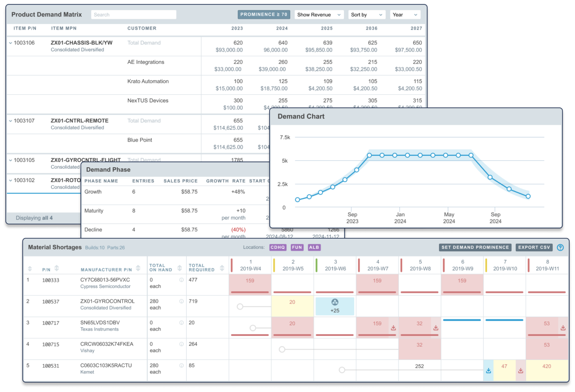Open the Show Revenue dropdown
This screenshot has width=575, height=392.
(319, 15)
